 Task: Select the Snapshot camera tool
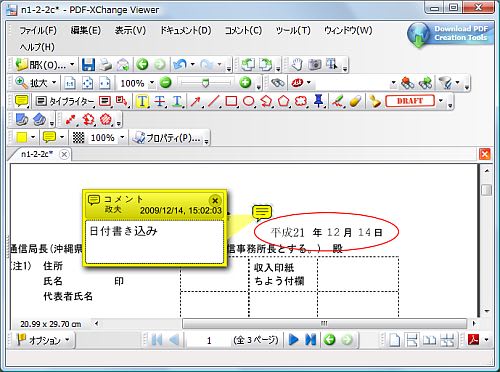[315, 65]
